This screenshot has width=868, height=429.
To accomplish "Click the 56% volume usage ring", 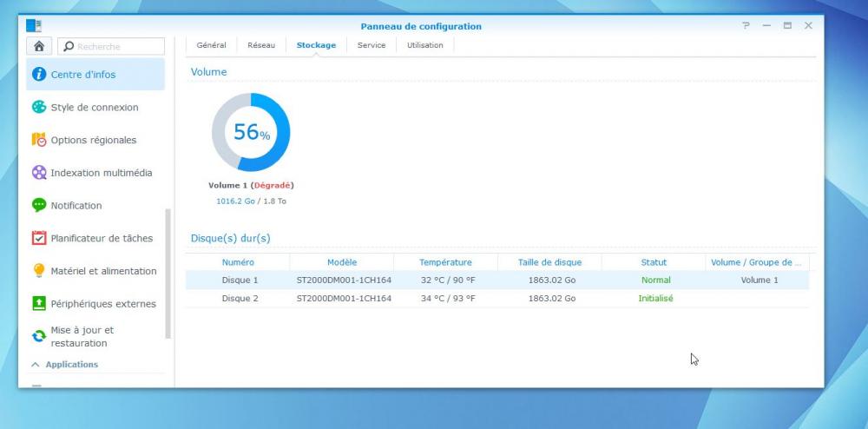I will (x=251, y=132).
